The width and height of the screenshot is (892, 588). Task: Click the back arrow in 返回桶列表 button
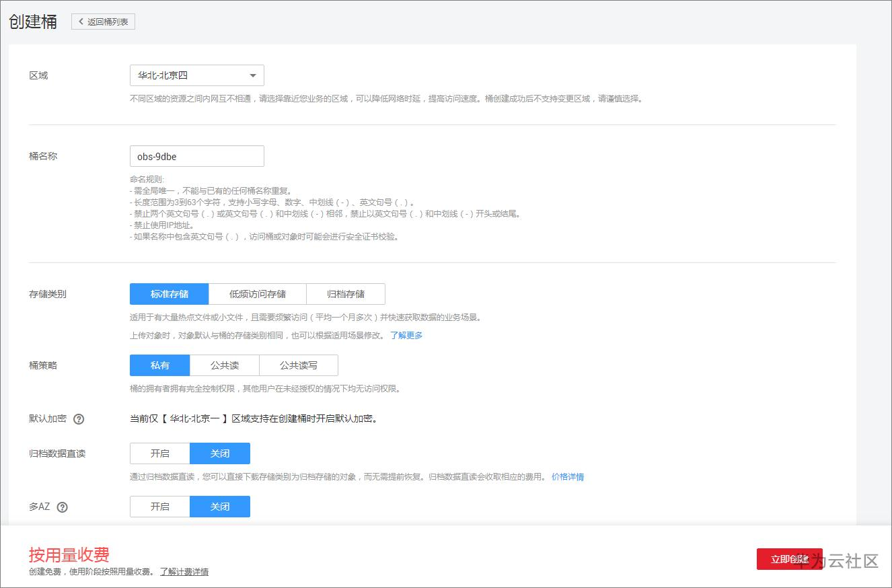pos(80,21)
